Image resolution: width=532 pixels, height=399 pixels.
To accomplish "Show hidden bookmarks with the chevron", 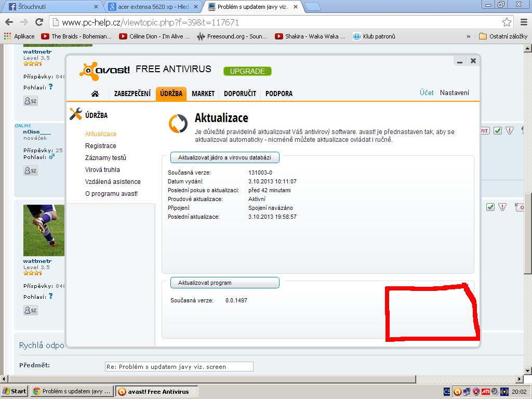I will click(x=469, y=36).
